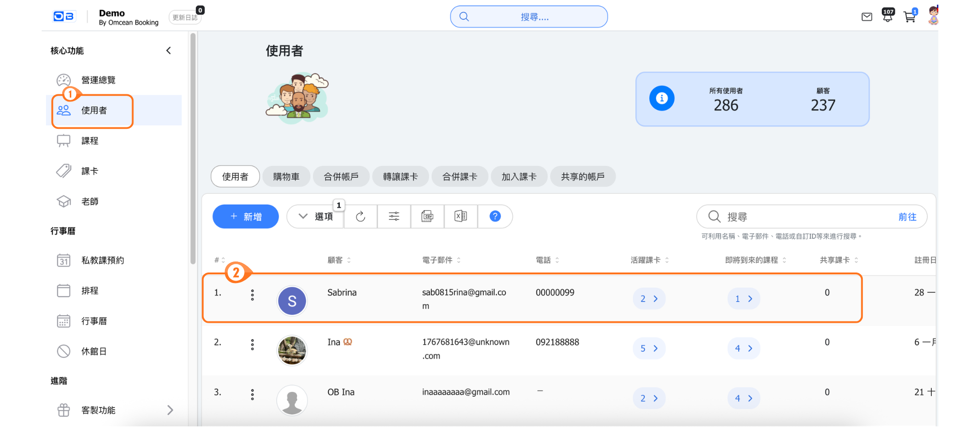Click the user search input field

coord(804,217)
